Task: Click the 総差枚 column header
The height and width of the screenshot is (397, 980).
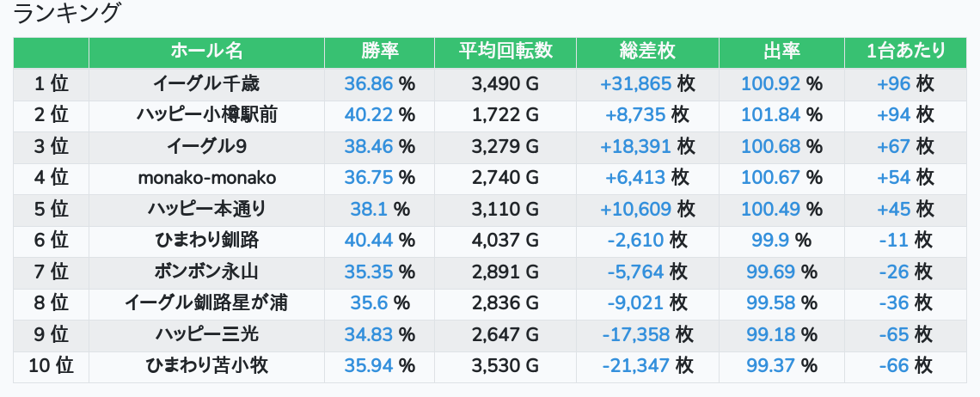Action: (x=647, y=52)
